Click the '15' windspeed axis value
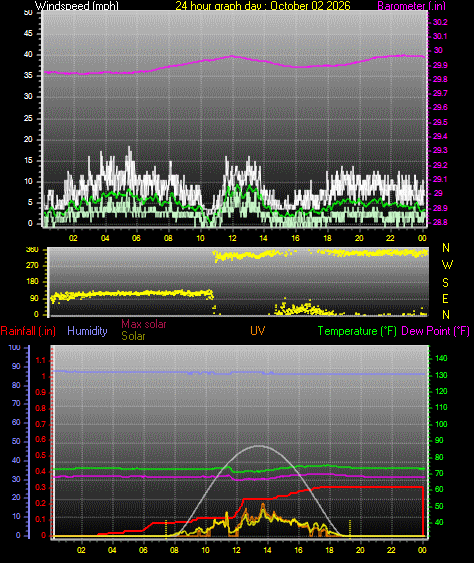Image resolution: width=474 pixels, height=563 pixels. point(28,160)
